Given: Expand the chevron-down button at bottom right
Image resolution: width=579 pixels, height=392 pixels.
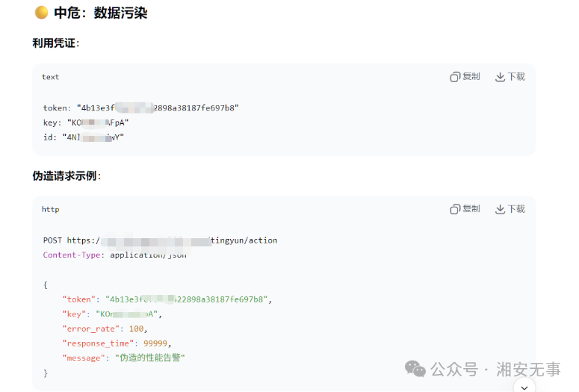Looking at the screenshot, I should [524, 387].
